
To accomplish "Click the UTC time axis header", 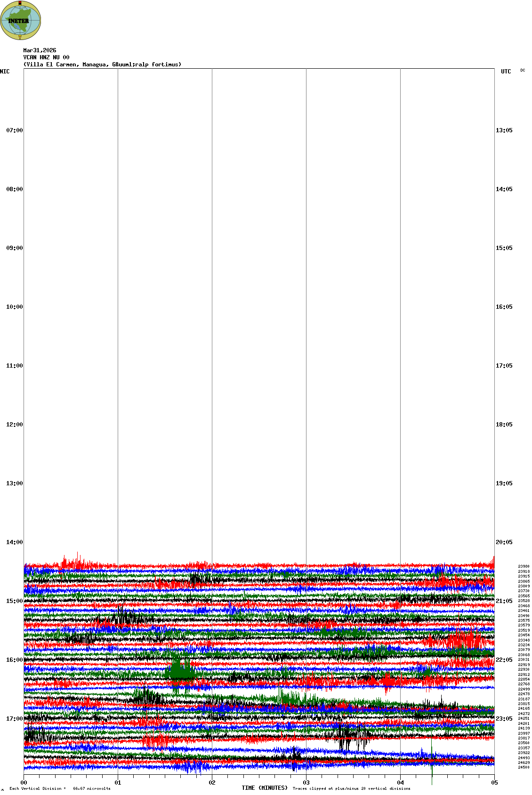I will (506, 72).
